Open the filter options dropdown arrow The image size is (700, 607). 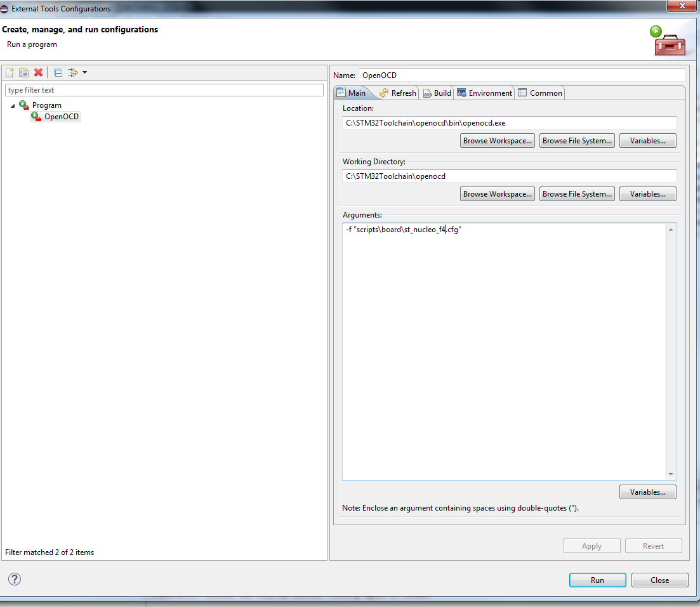(84, 73)
